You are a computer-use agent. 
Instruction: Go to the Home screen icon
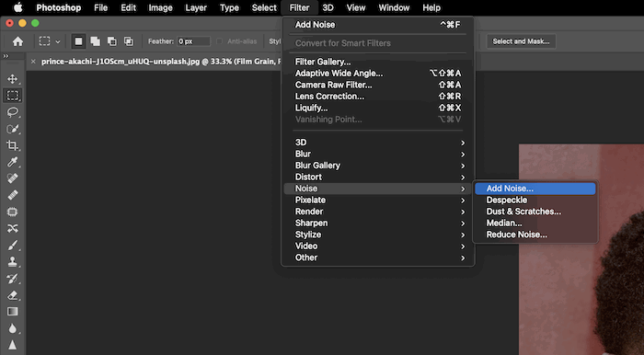pyautogui.click(x=17, y=41)
